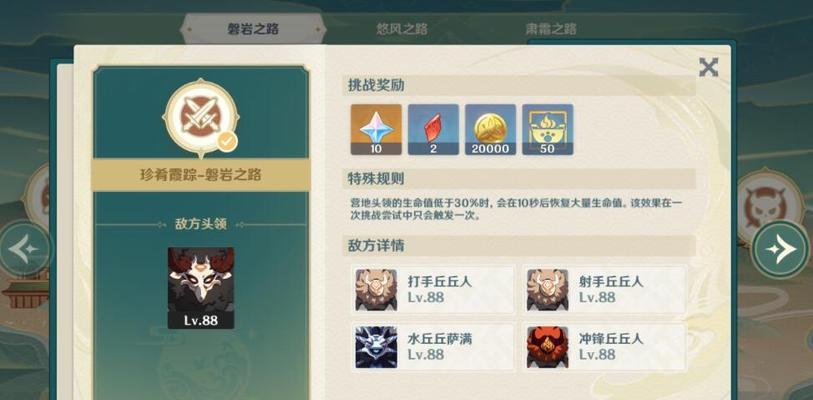Open the enemy boss Lv.88 portrait
The image size is (813, 400).
point(201,288)
